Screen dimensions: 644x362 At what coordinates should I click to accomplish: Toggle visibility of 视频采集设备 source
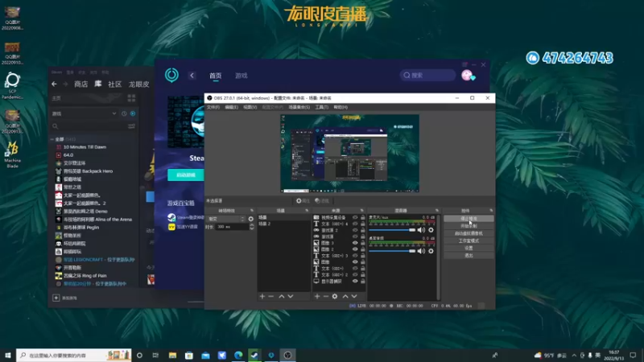(355, 217)
